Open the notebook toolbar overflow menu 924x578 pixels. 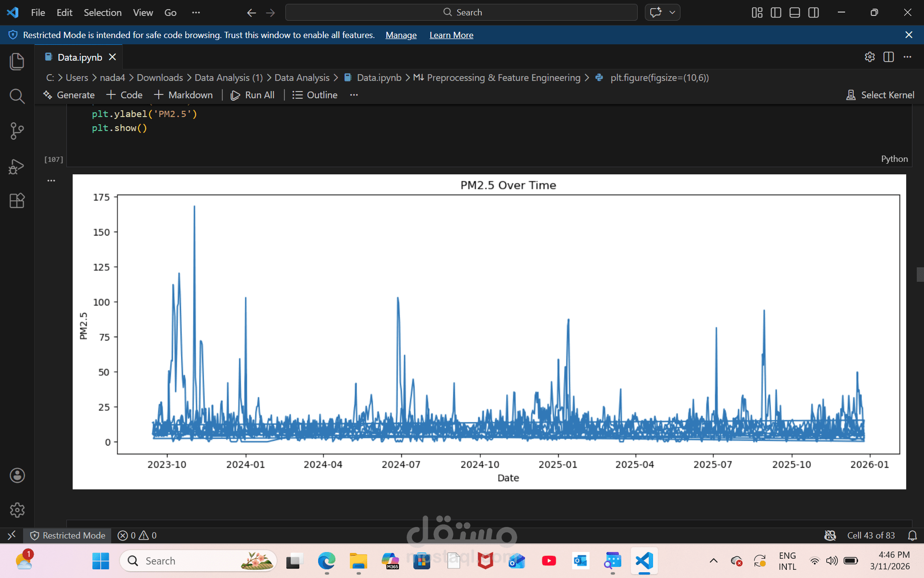[x=354, y=95]
